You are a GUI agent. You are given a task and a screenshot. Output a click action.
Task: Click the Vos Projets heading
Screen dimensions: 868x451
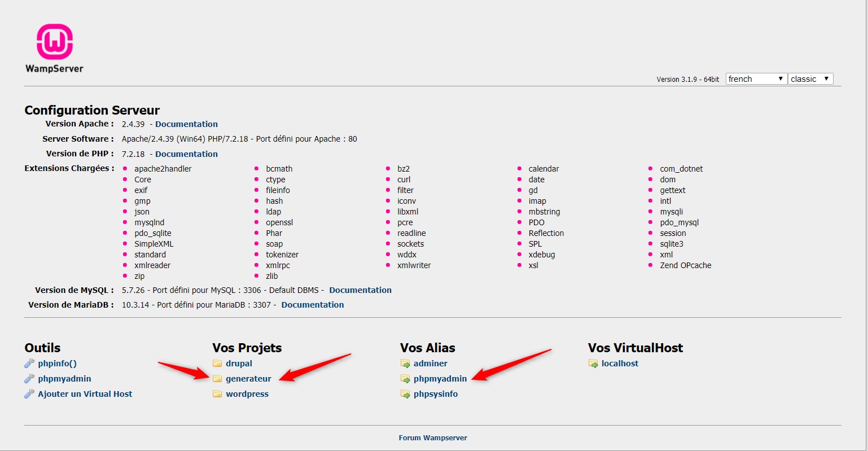click(x=247, y=348)
